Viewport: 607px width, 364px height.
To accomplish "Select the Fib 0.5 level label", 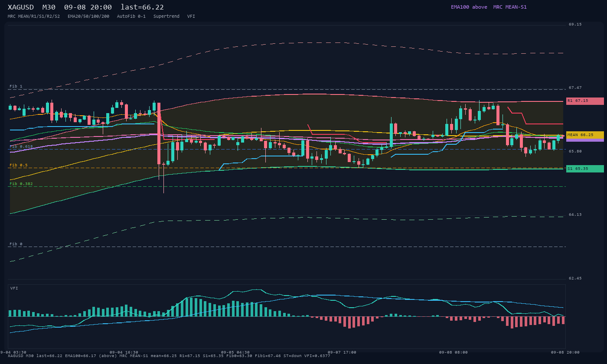I will pyautogui.click(x=19, y=165).
